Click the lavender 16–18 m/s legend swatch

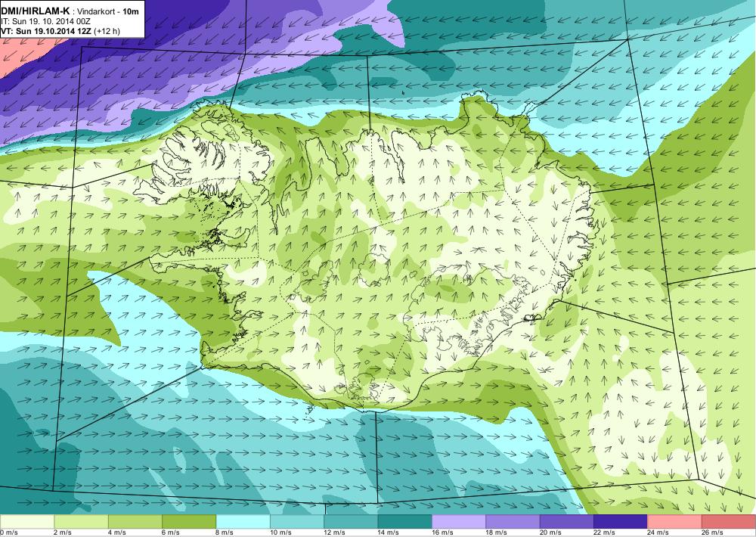tap(459, 521)
